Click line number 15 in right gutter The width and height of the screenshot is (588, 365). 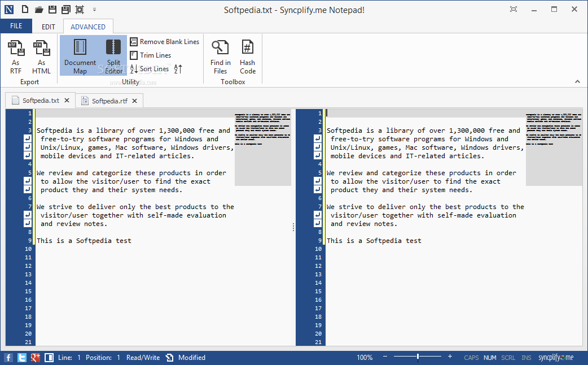click(x=318, y=292)
